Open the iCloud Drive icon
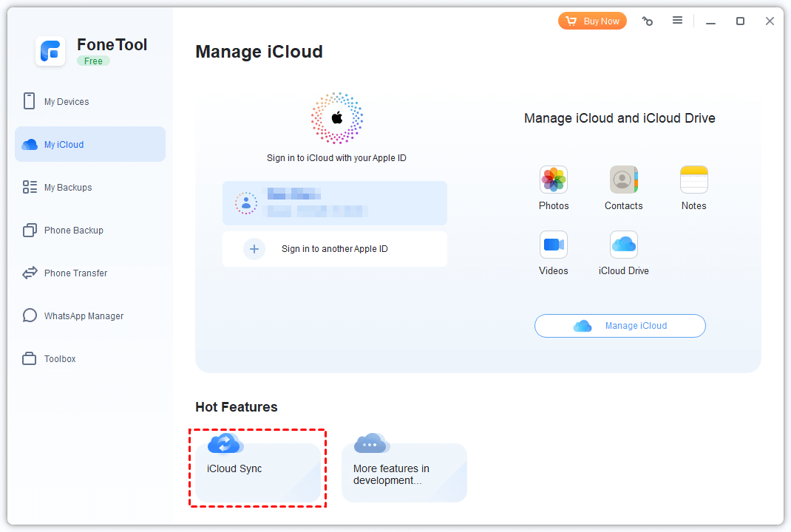The image size is (791, 532). 623,245
